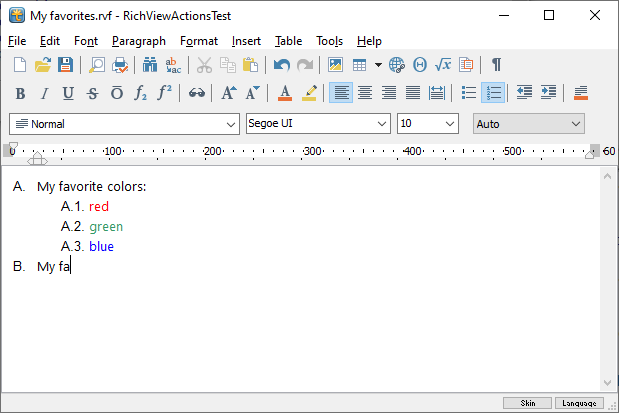The width and height of the screenshot is (619, 413).
Task: Open the Table menu
Action: tap(288, 41)
